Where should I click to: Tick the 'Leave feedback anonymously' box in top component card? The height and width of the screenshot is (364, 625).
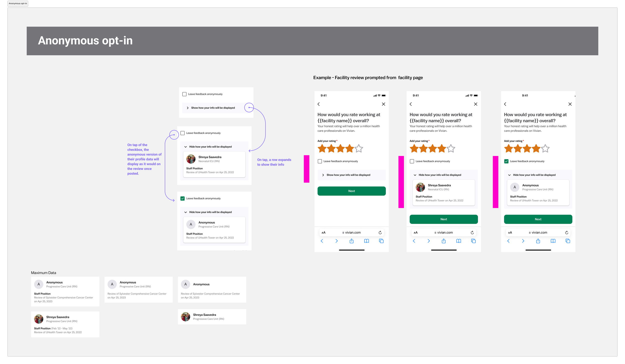pos(184,94)
